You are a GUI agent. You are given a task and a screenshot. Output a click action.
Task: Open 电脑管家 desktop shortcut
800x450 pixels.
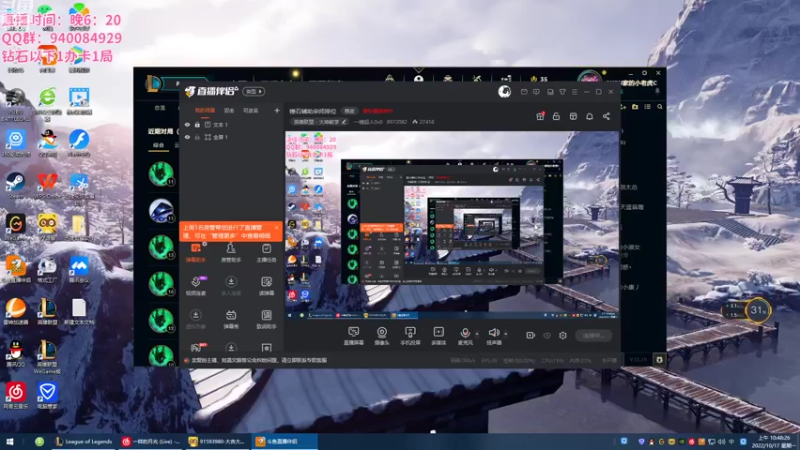(x=47, y=396)
